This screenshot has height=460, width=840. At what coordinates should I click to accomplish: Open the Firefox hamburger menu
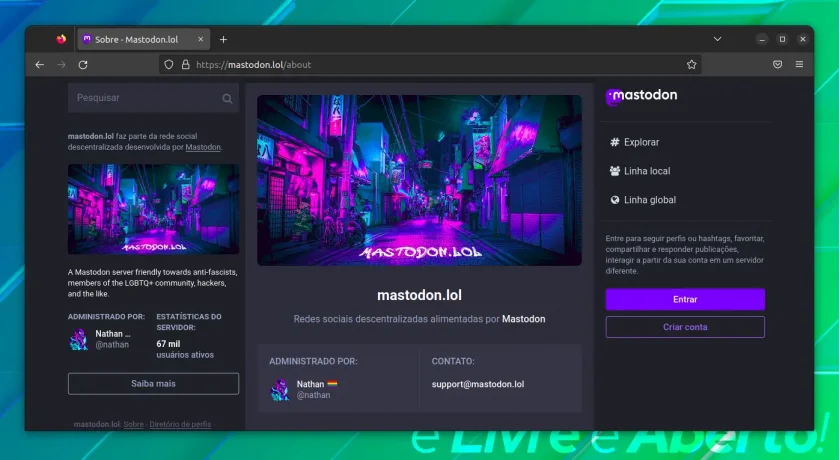click(799, 65)
